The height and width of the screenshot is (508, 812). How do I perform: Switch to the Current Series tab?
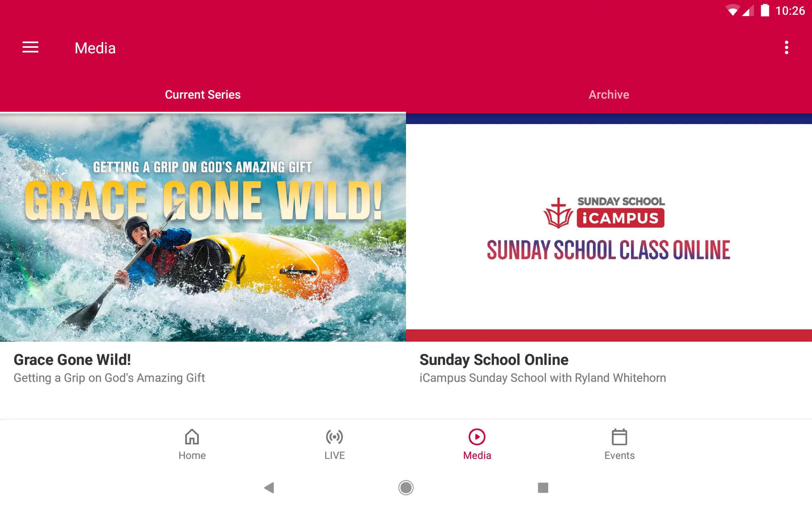[x=203, y=94]
